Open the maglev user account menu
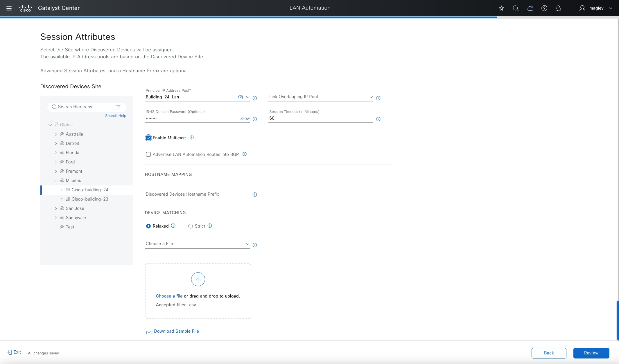This screenshot has width=619, height=364. click(x=596, y=8)
